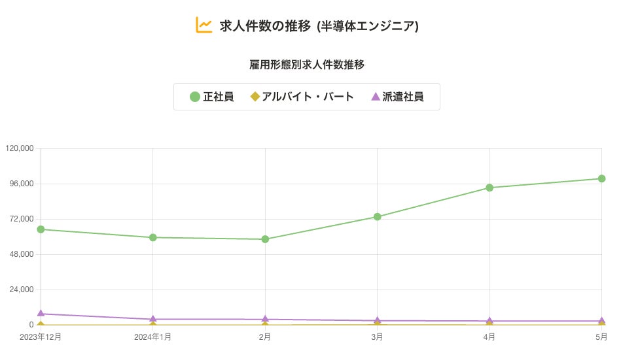
Task: Click the orange line chart icon in title
Action: point(204,25)
